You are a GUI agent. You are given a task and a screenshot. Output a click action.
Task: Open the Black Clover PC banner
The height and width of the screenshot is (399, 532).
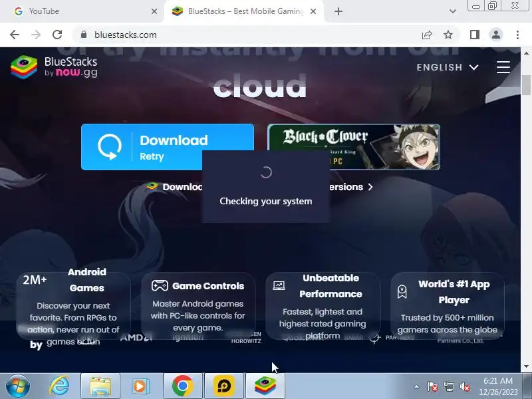tap(354, 146)
